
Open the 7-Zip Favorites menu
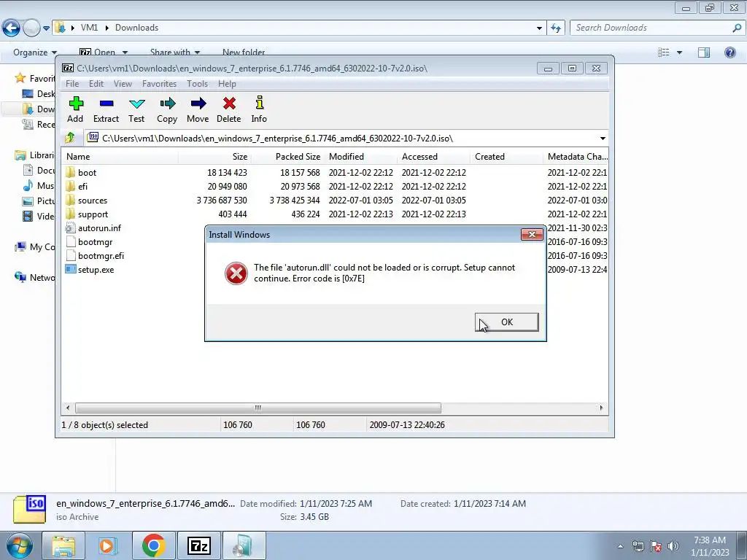[x=159, y=84]
